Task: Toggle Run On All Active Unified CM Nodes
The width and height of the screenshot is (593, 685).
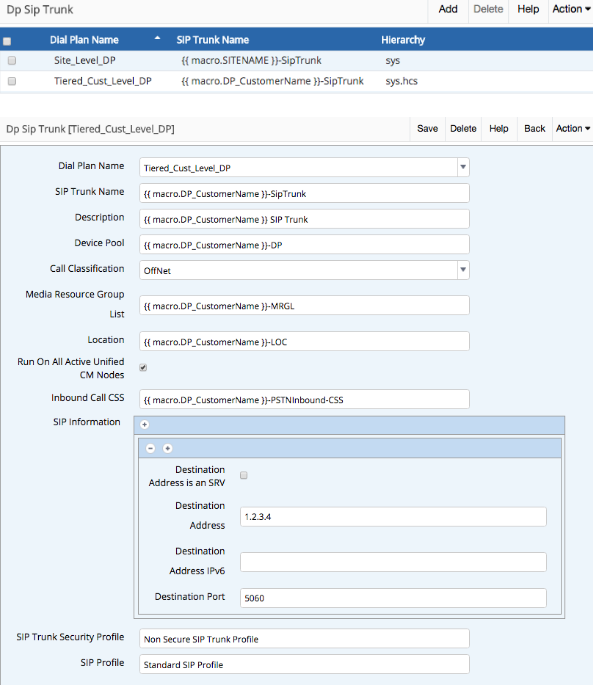Action: pos(143,367)
